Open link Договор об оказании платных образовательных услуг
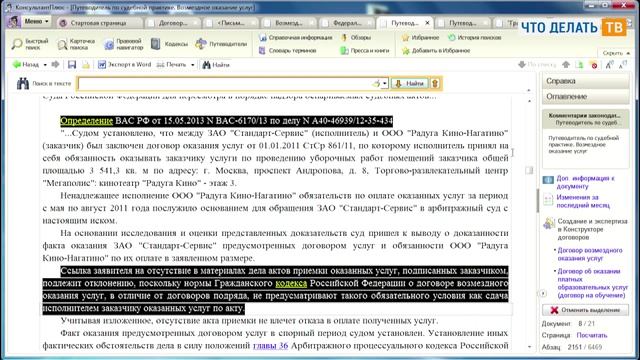 click(592, 283)
